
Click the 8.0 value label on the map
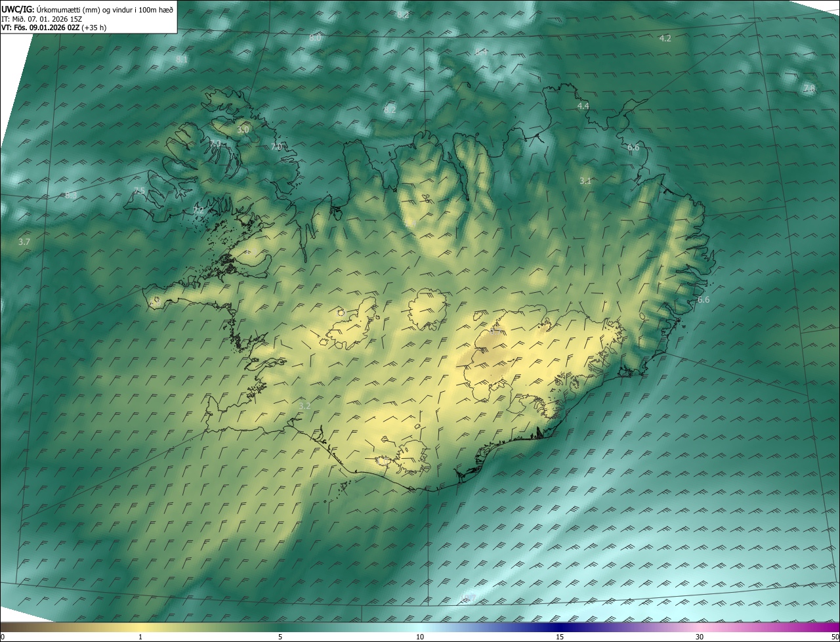tap(315, 37)
